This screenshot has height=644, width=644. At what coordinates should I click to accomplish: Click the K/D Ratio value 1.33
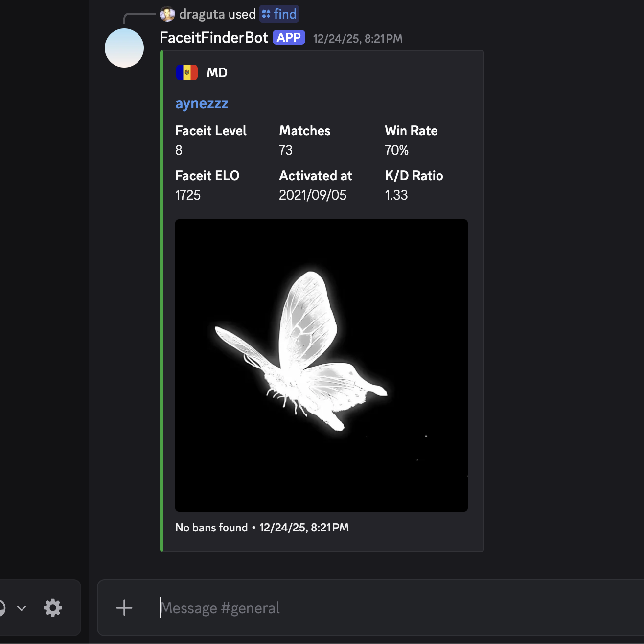[396, 195]
